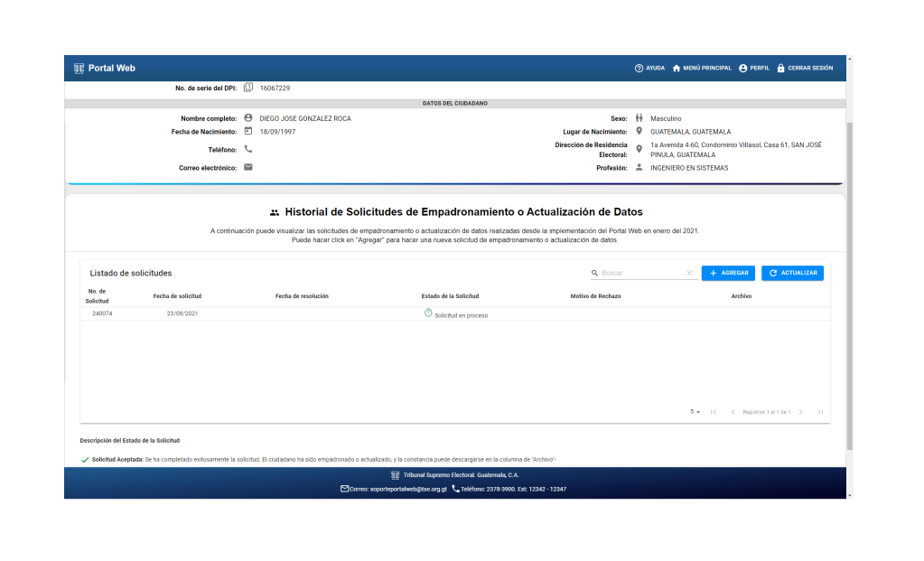Type in the Buscar search field
The height and width of the screenshot is (561, 924).
click(641, 273)
